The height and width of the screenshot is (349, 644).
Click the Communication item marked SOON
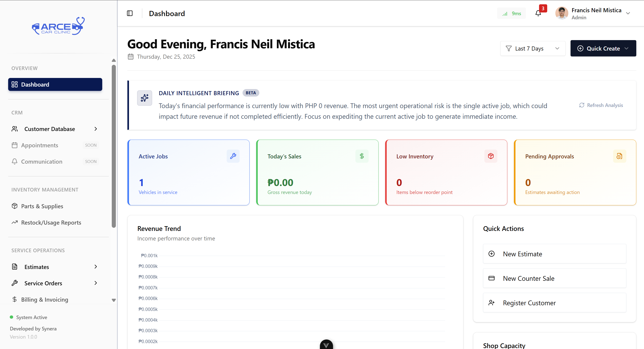tap(41, 161)
